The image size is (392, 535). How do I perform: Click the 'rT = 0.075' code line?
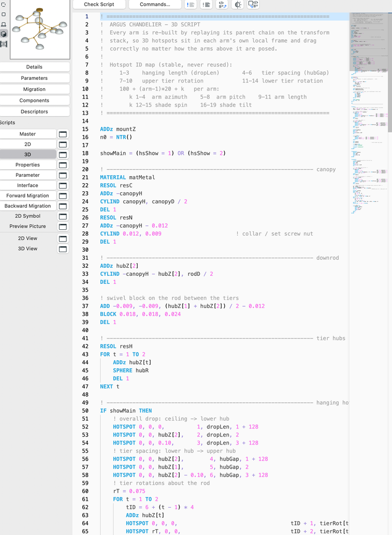129,491
